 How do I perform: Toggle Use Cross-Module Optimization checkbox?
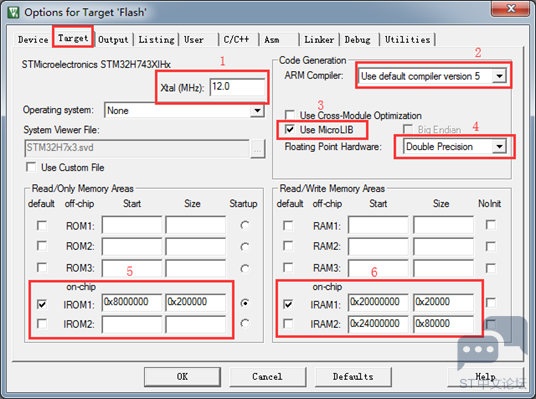tap(290, 115)
